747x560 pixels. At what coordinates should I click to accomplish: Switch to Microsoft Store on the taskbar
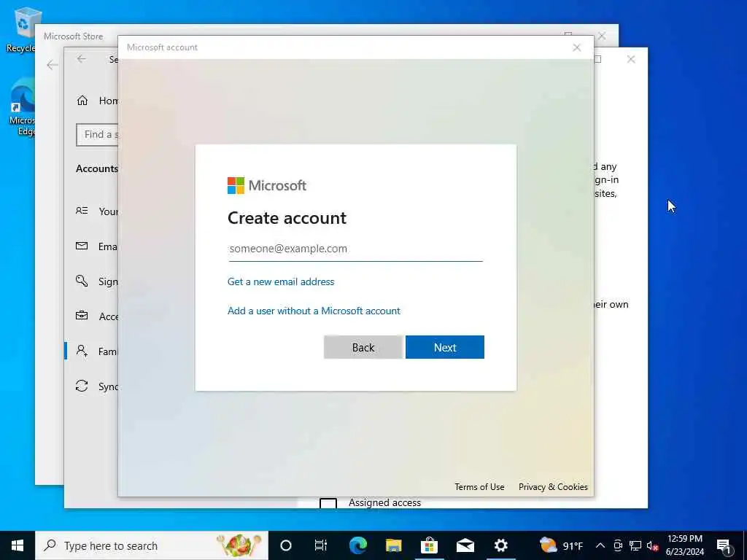pos(429,545)
